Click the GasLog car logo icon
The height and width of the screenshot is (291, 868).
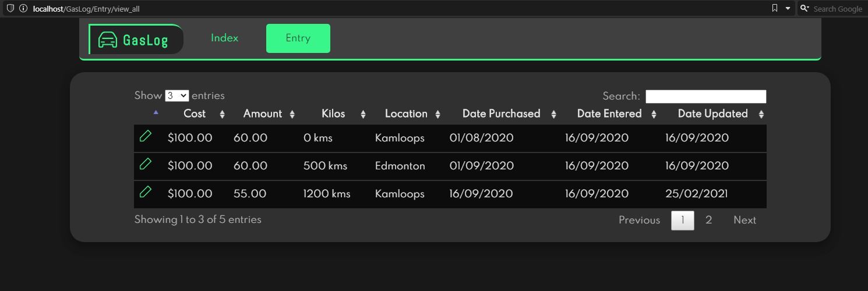(108, 40)
